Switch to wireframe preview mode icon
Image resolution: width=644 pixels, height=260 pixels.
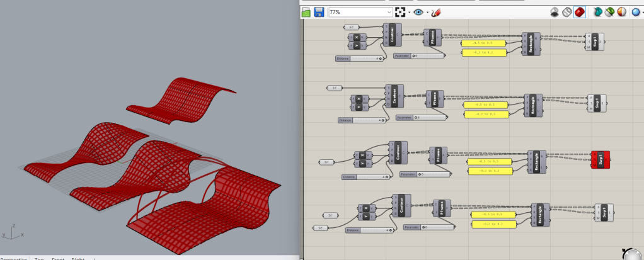566,12
